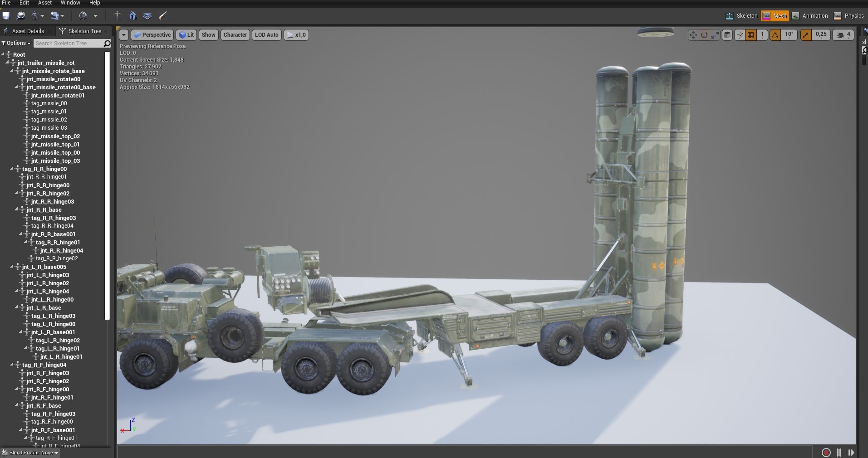Click the blue house icon in toolbar

click(132, 16)
